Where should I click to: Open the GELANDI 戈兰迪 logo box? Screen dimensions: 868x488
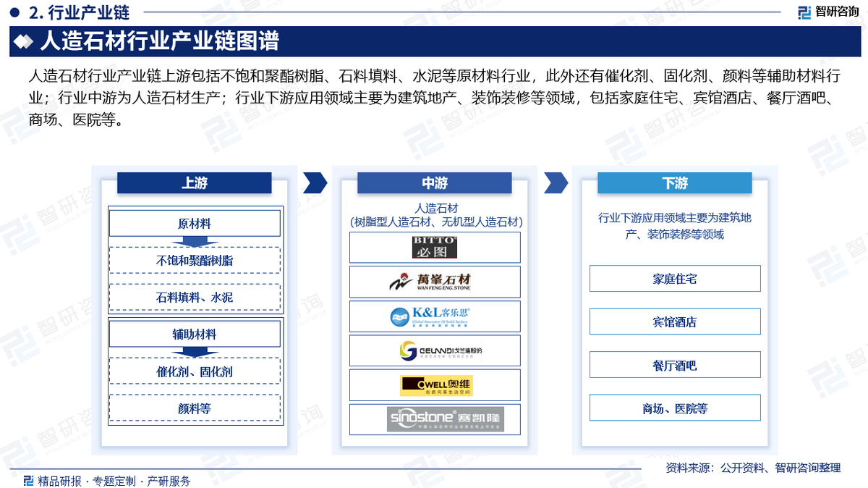tap(435, 350)
